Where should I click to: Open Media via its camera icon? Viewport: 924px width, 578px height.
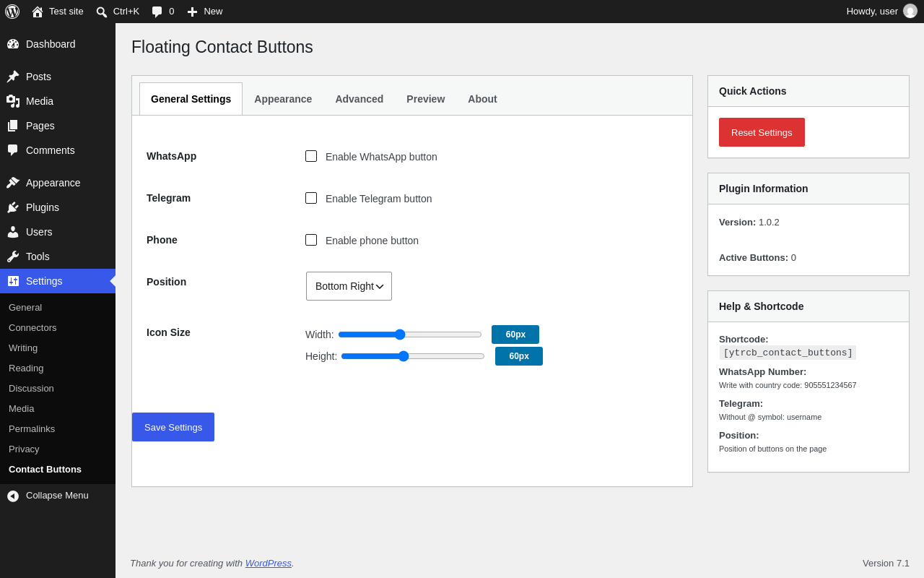tap(13, 101)
